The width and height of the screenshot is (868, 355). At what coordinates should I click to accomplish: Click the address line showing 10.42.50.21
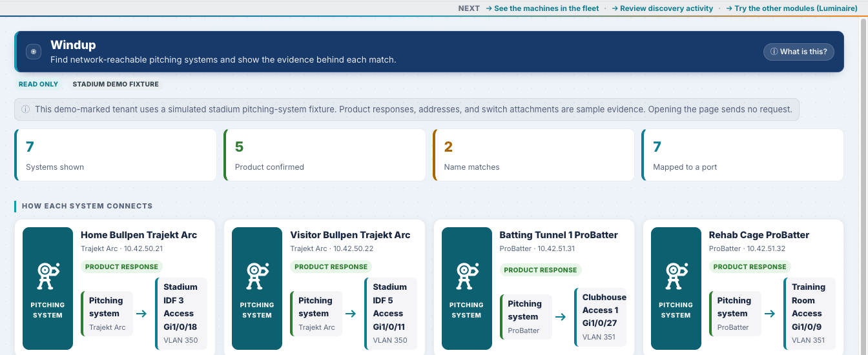(121, 249)
